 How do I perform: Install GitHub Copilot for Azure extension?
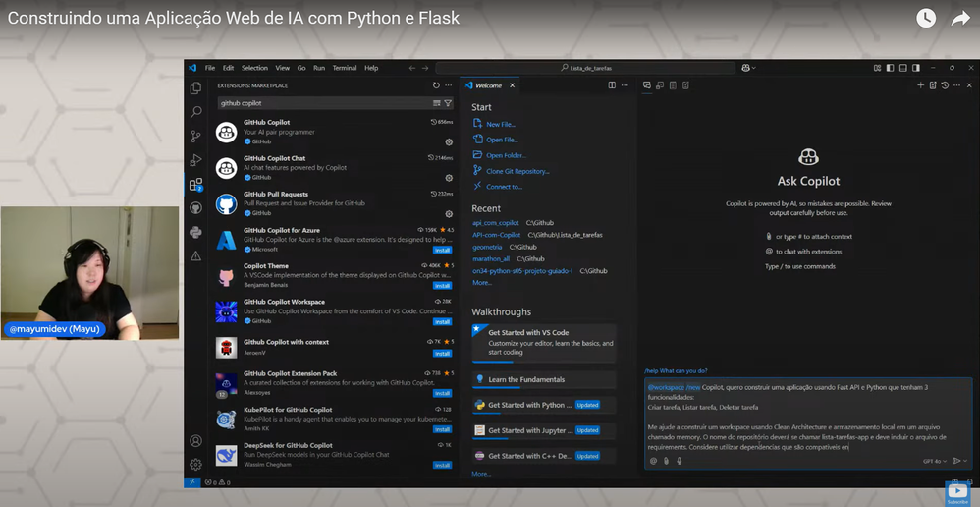[443, 250]
